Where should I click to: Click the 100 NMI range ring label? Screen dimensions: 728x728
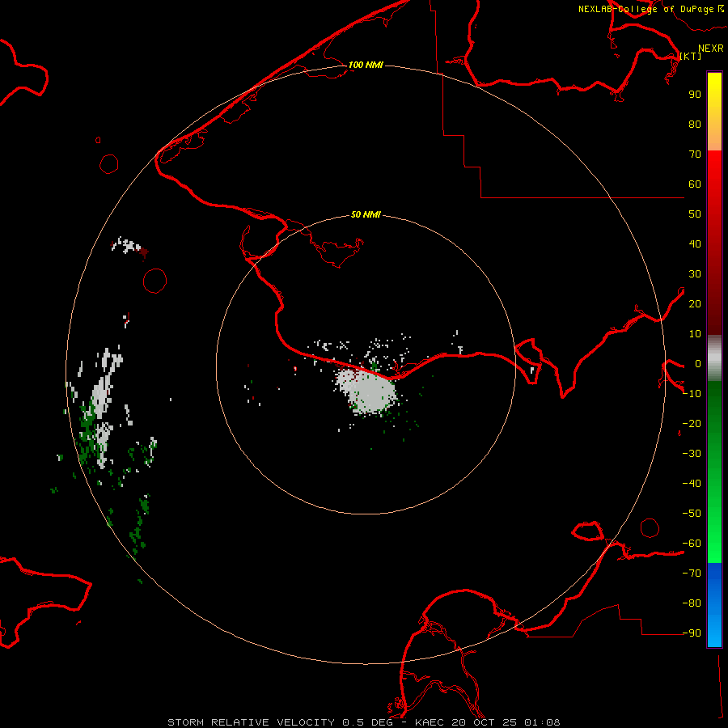pos(366,65)
